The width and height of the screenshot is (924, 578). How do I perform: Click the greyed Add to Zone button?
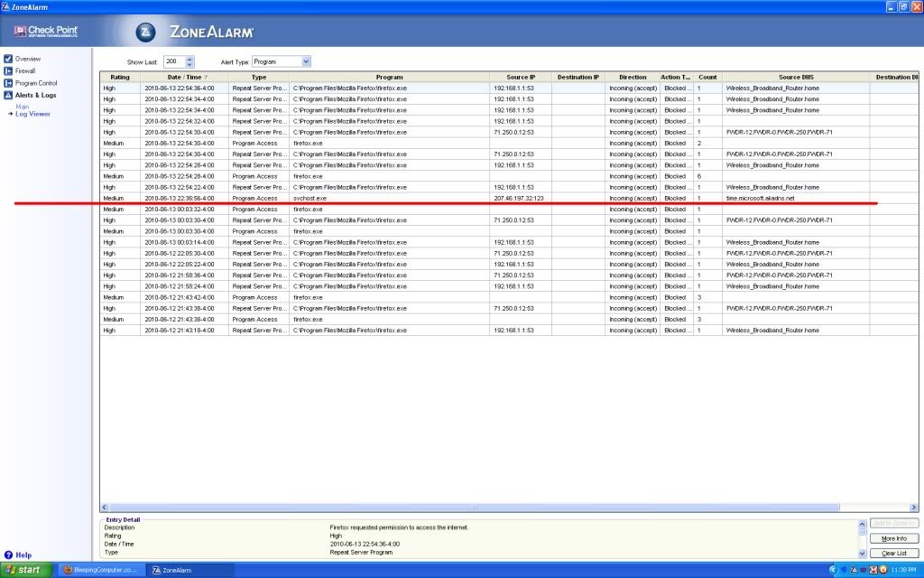coord(893,523)
